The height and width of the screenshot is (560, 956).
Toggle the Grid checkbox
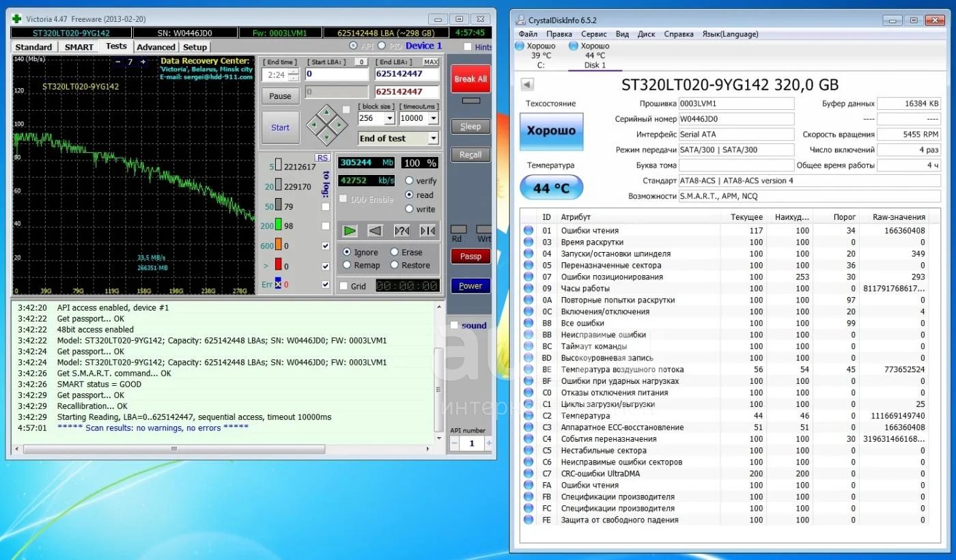pyautogui.click(x=343, y=286)
